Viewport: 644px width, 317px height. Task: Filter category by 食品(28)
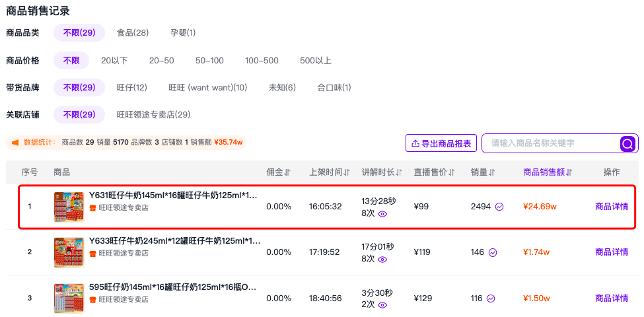133,33
